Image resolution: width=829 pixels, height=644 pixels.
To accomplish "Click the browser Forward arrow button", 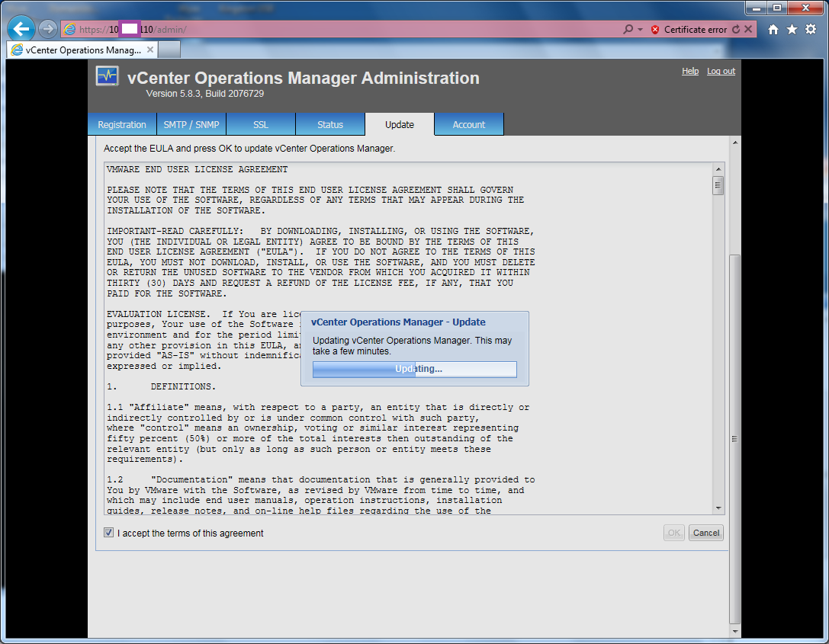I will pyautogui.click(x=47, y=30).
